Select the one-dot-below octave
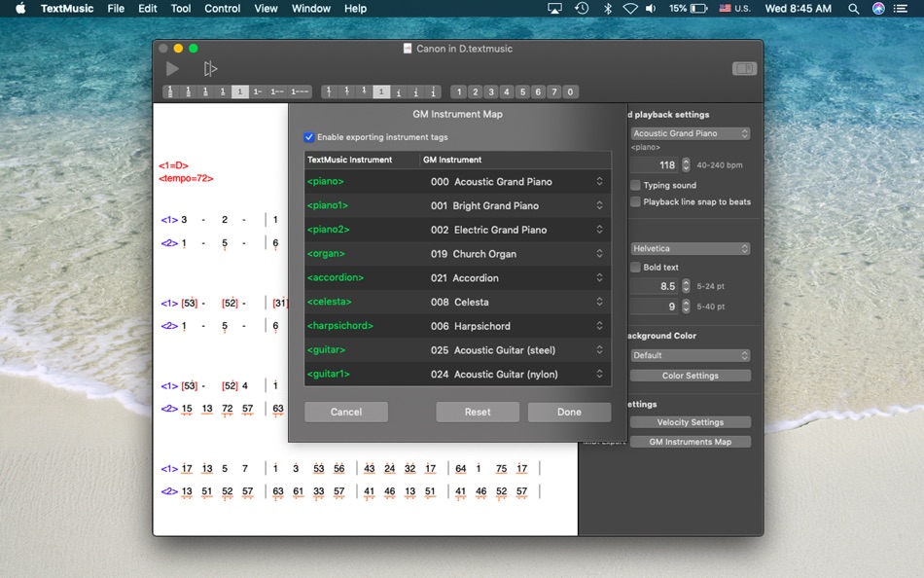924x578 pixels. (364, 92)
